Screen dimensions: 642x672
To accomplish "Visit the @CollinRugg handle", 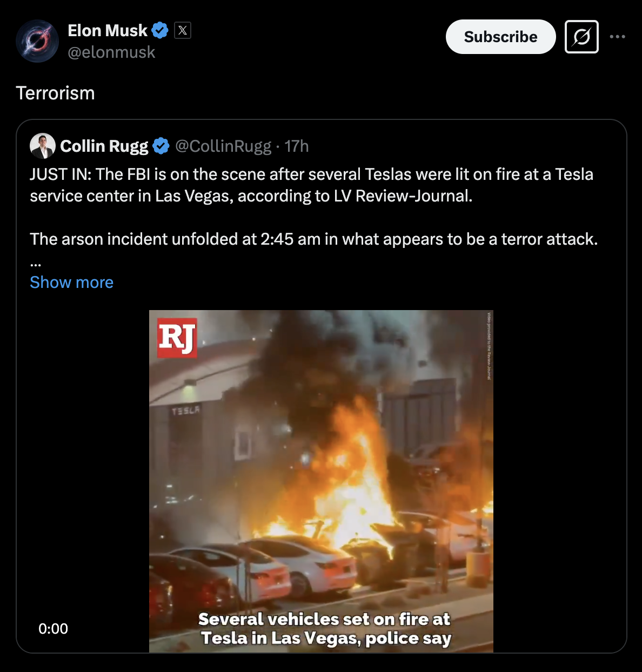I will pyautogui.click(x=223, y=146).
